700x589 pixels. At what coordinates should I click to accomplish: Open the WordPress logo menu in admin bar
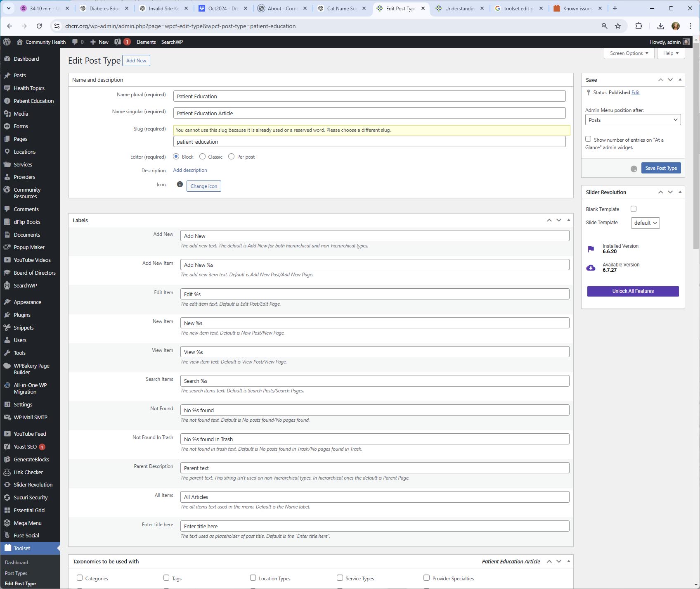tap(7, 42)
